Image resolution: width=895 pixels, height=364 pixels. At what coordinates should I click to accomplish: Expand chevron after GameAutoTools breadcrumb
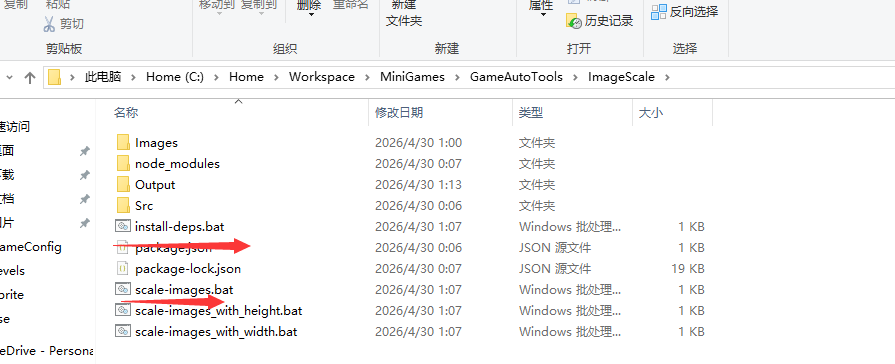click(575, 77)
